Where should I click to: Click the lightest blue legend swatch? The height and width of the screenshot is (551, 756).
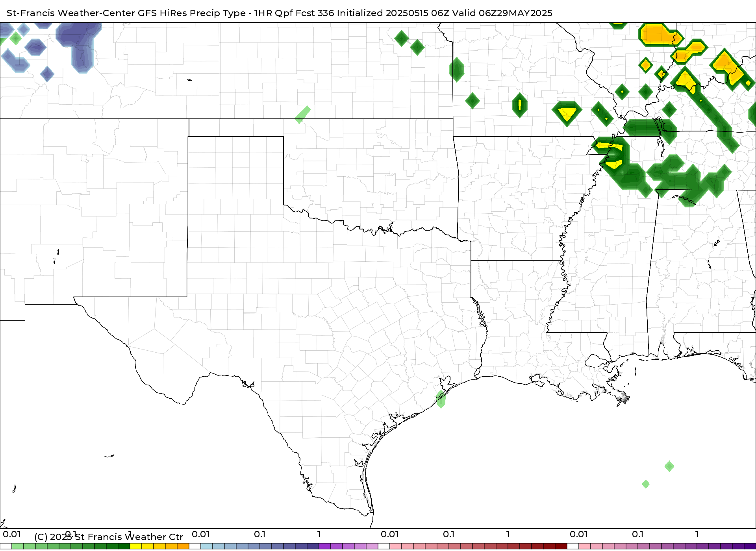(x=207, y=546)
